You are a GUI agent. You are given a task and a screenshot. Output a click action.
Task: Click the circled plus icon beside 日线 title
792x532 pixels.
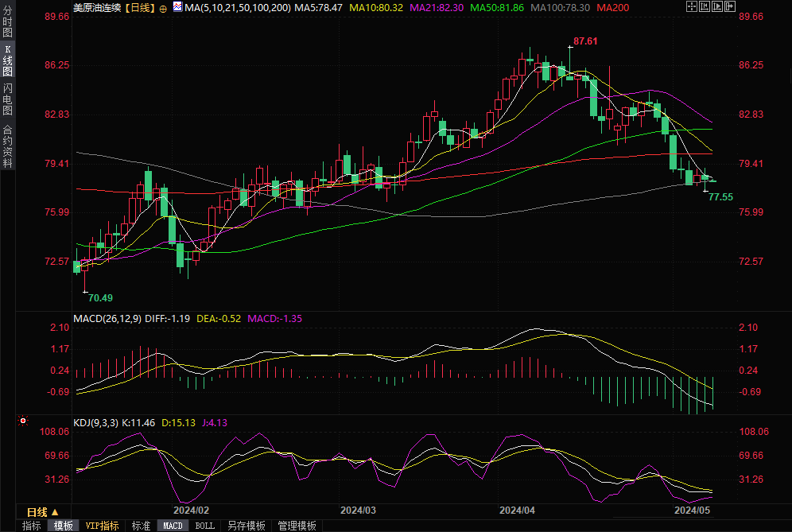pos(163,7)
